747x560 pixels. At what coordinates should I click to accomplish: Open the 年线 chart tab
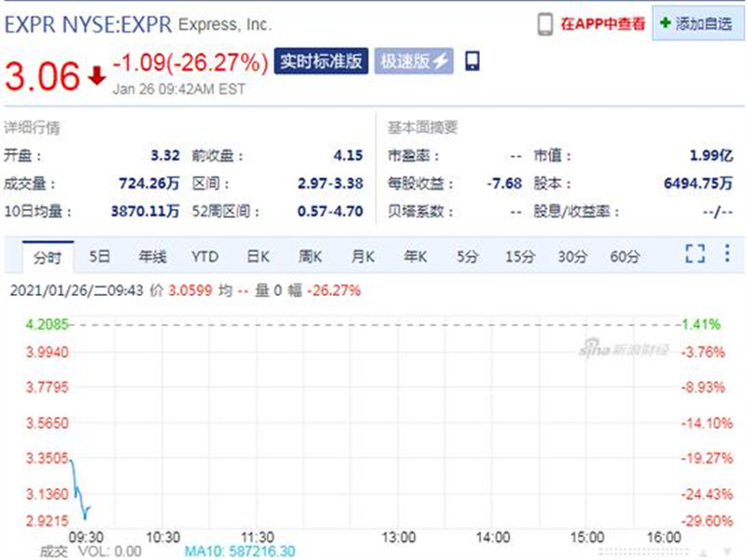[x=152, y=257]
